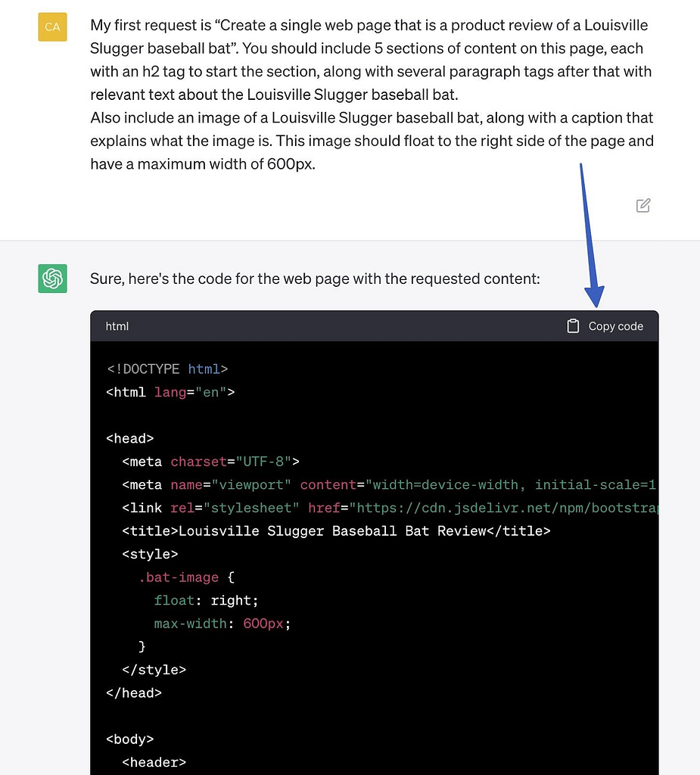Image resolution: width=700 pixels, height=775 pixels.
Task: Click the header tag at the code bottom
Action: [x=154, y=762]
